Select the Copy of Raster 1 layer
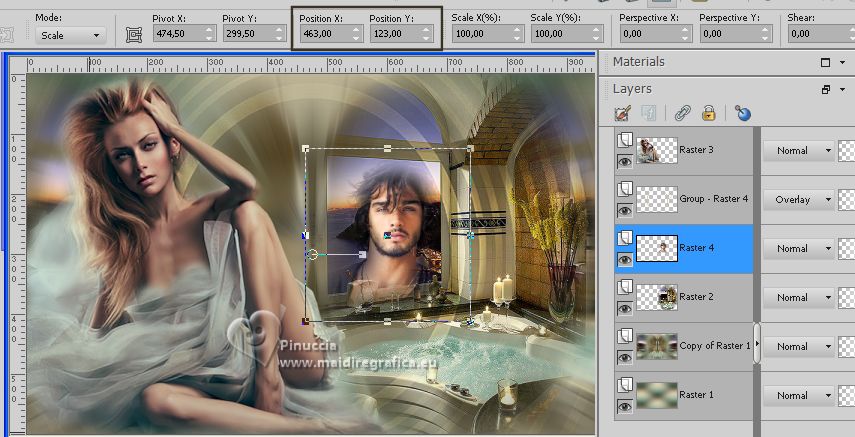Screen dimensions: 855x437 [714, 346]
